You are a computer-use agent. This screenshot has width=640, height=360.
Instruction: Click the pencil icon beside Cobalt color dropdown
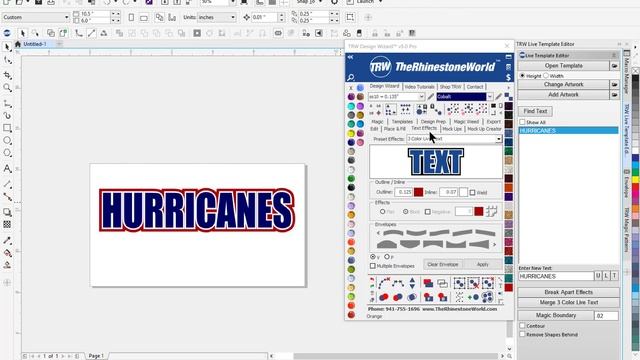pyautogui.click(x=498, y=97)
